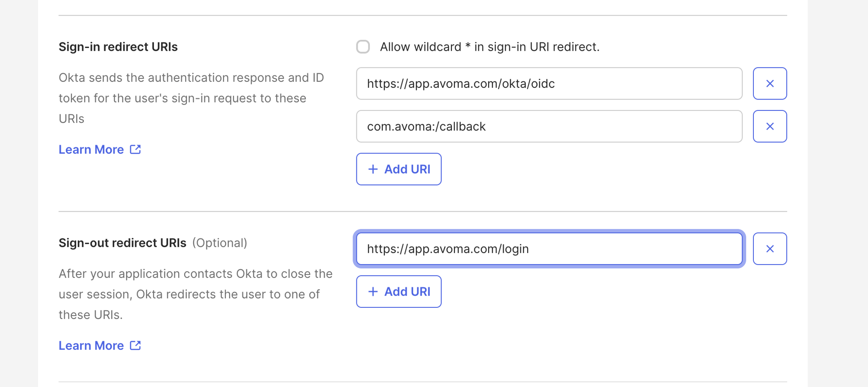This screenshot has width=868, height=387.
Task: Click the Allow wildcard label text
Action: pos(489,47)
